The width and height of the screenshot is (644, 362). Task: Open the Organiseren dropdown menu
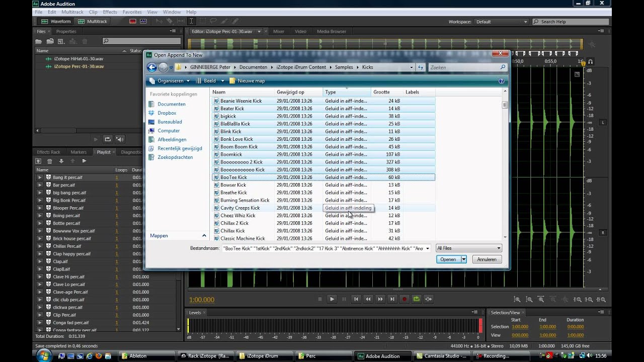[x=170, y=81]
